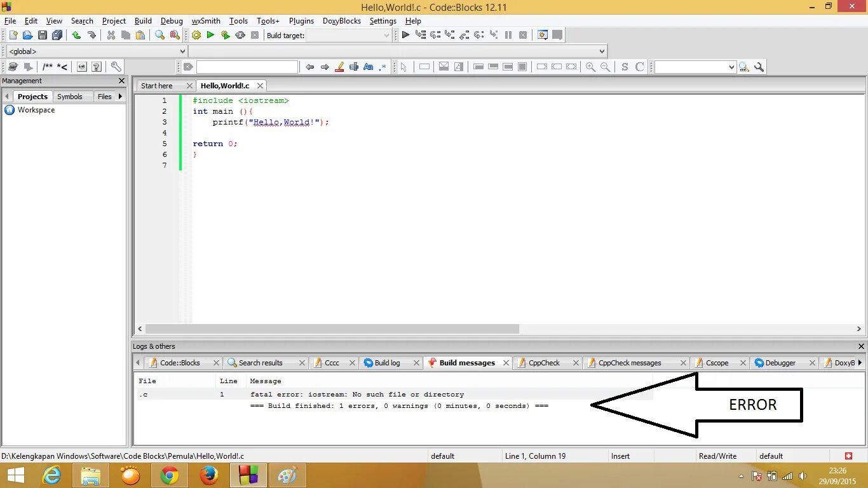Go to next incremental search match

325,67
